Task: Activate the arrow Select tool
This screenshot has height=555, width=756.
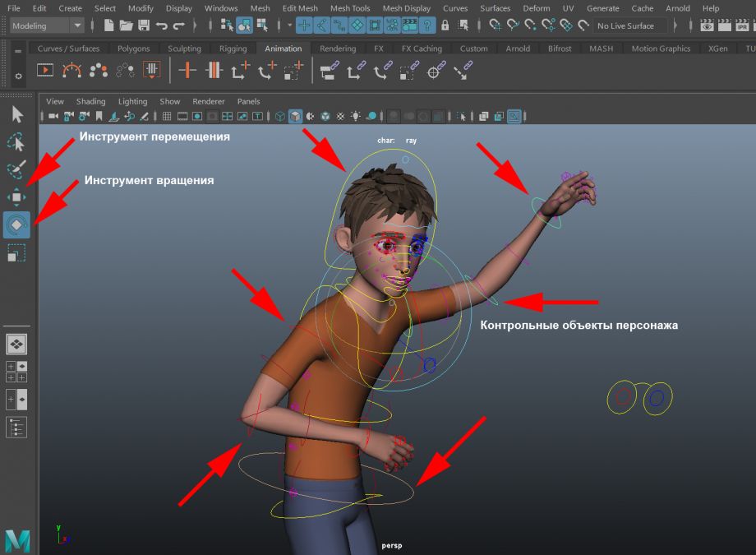Action: 17,114
